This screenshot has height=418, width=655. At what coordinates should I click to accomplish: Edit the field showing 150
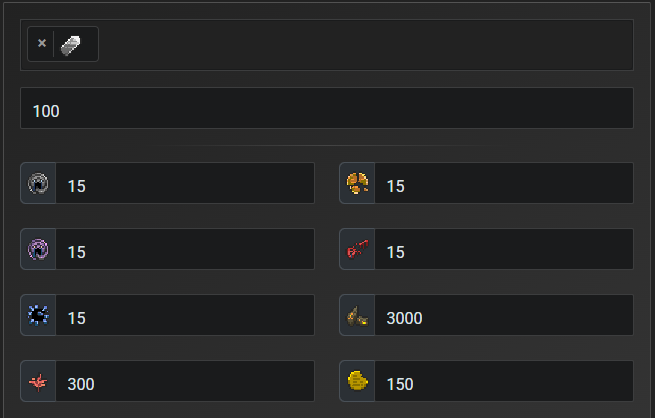coord(503,382)
